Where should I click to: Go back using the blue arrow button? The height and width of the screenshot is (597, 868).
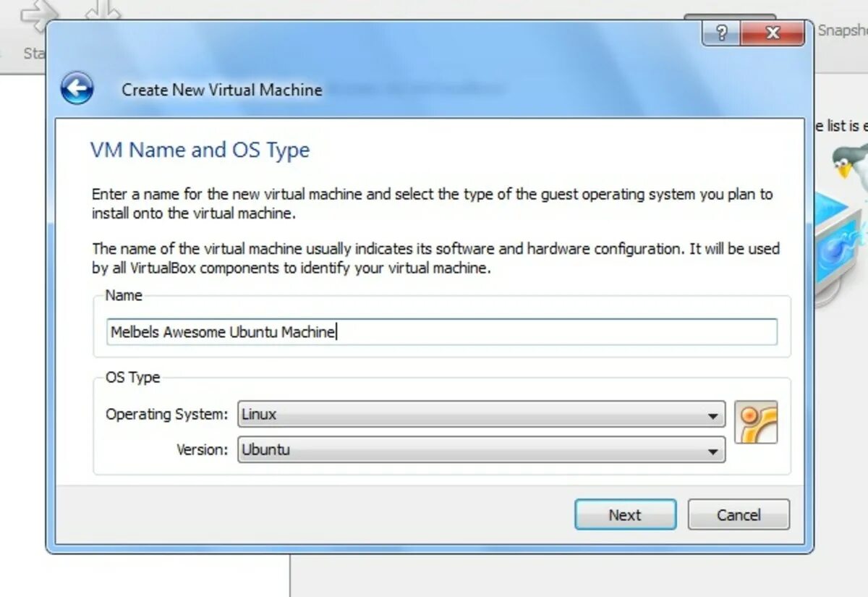tap(77, 89)
